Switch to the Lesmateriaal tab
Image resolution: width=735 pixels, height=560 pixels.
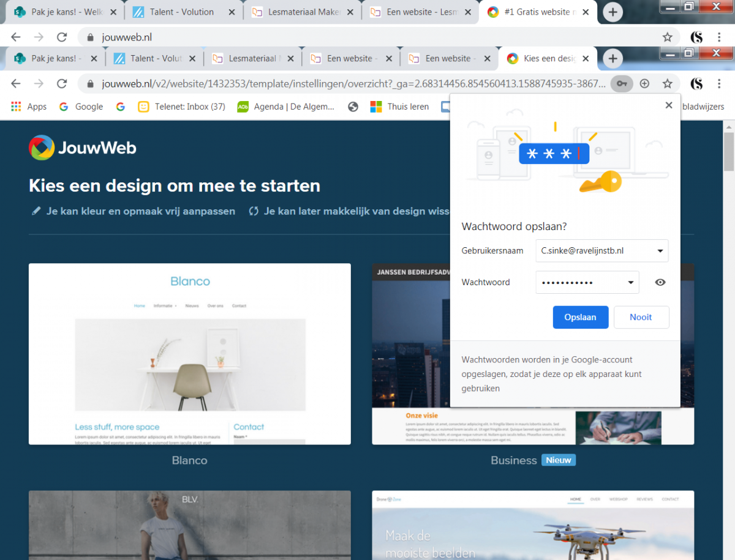251,59
